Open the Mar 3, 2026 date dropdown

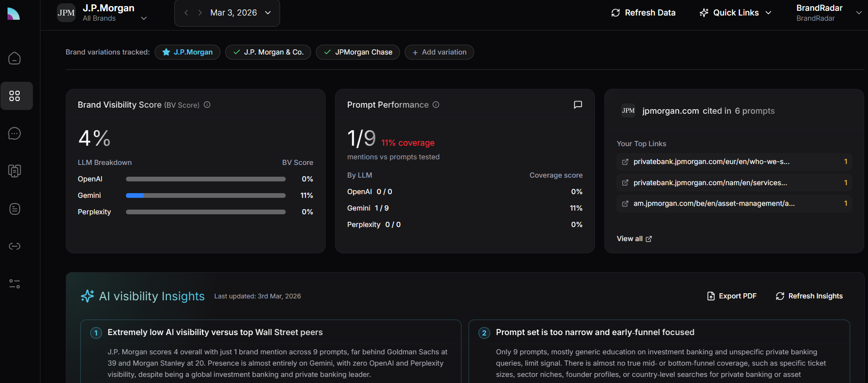point(240,13)
